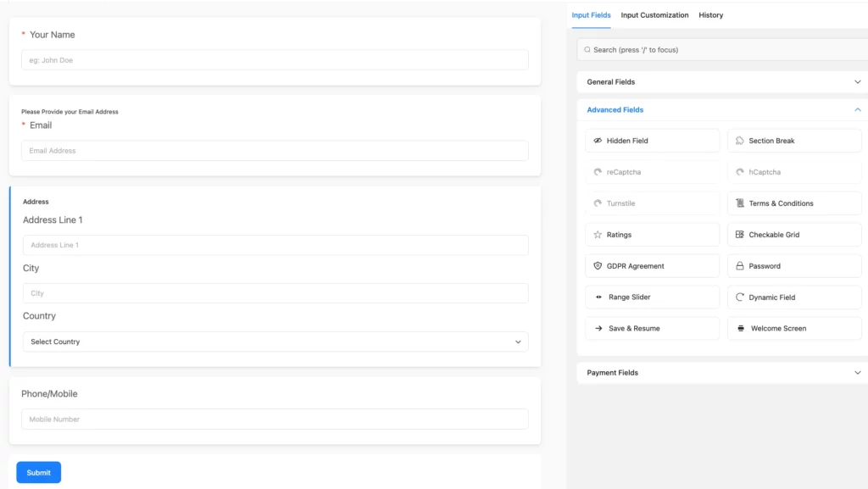Click the Terms & Conditions document icon
The image size is (868, 489).
[x=739, y=203]
